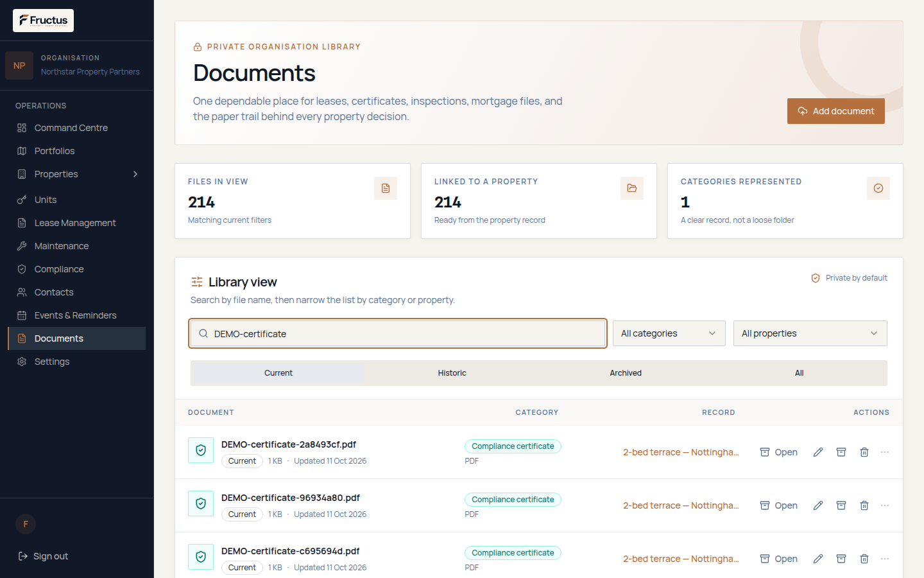The image size is (924, 578).
Task: Click the NP organisation avatar
Action: (19, 66)
